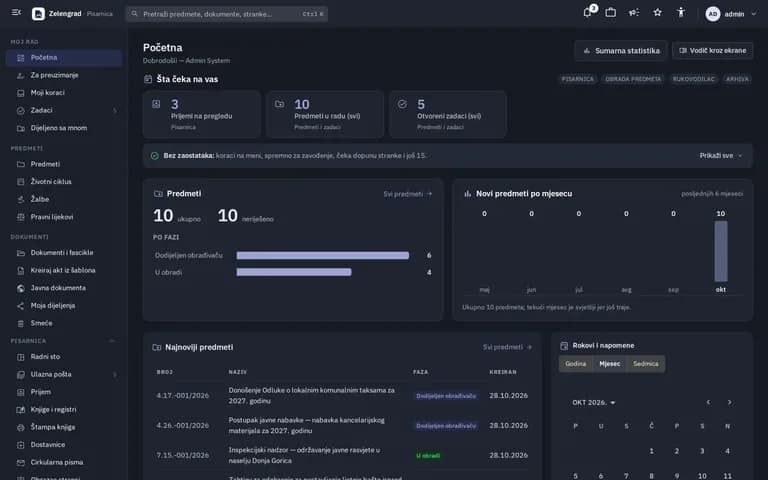Viewport: 768px width, 480px height.
Task: Open Otvoreni zadaci card
Action: coord(448,115)
